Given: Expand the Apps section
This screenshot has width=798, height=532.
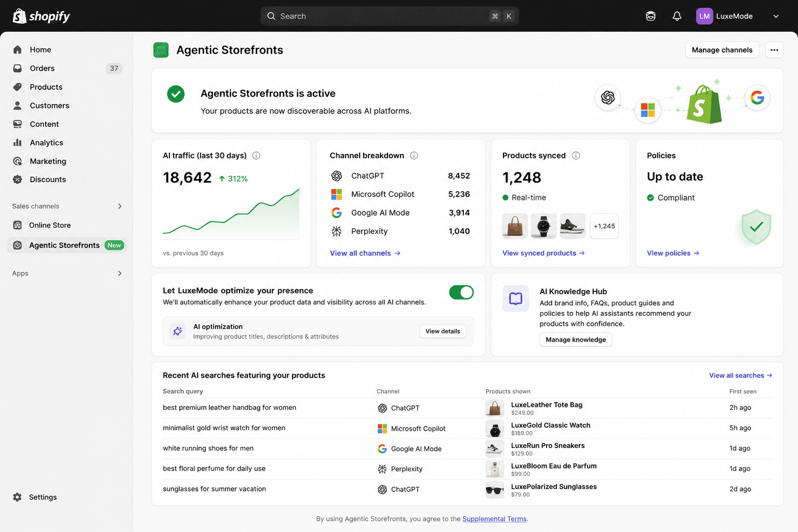Looking at the screenshot, I should pos(119,273).
